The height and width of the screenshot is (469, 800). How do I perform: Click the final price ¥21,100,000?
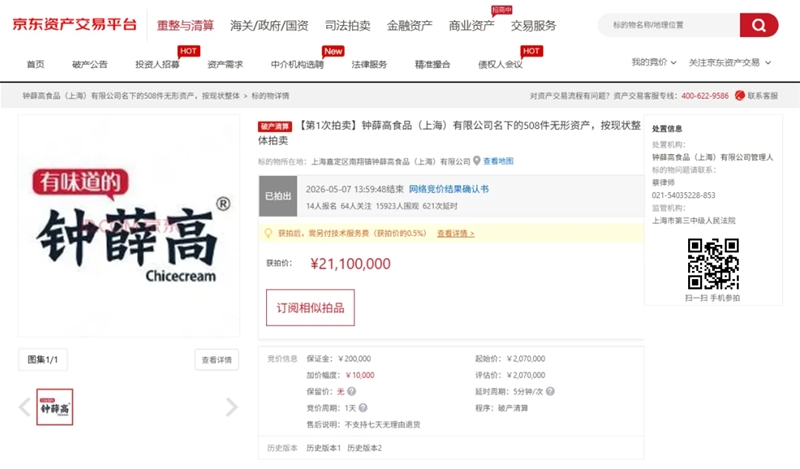(x=351, y=264)
